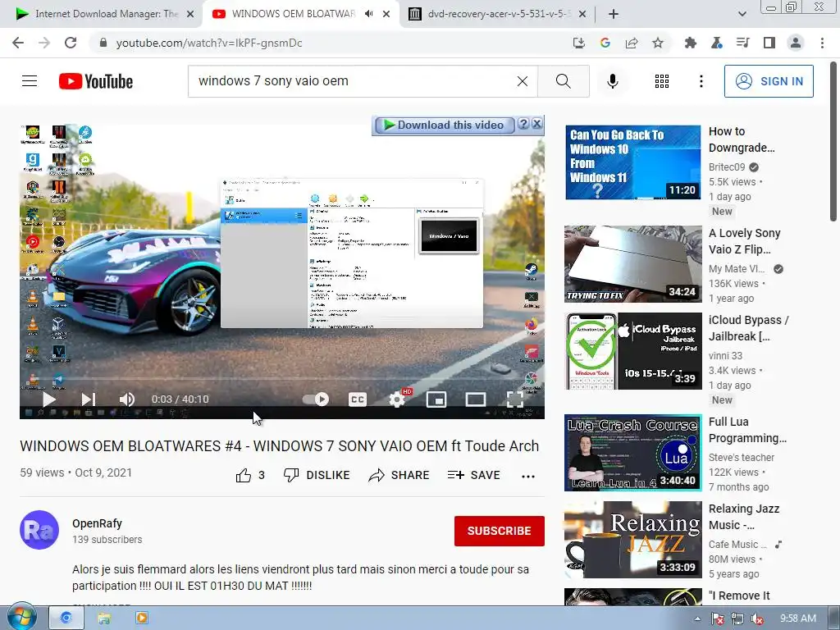The height and width of the screenshot is (630, 840).
Task: Switch to dvd-recovery-acer tab
Action: click(496, 14)
